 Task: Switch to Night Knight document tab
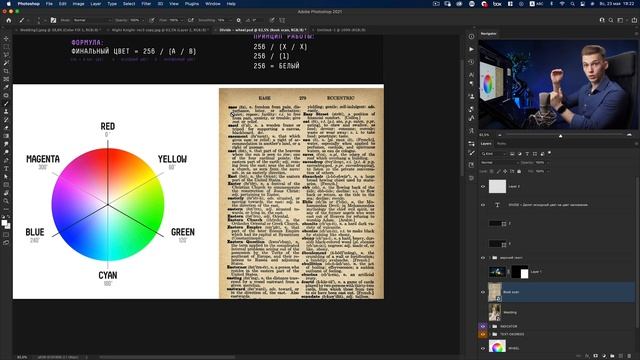(160, 30)
